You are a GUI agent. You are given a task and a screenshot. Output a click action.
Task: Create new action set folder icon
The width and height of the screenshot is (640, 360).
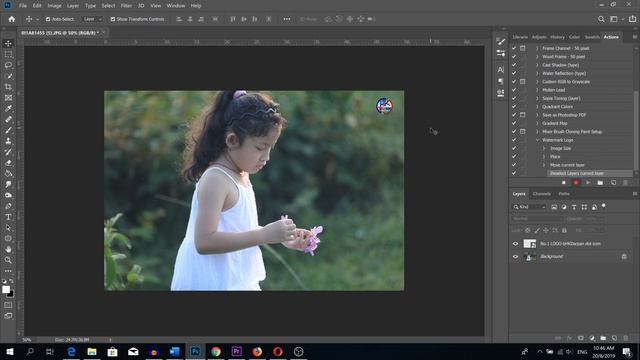(x=600, y=183)
